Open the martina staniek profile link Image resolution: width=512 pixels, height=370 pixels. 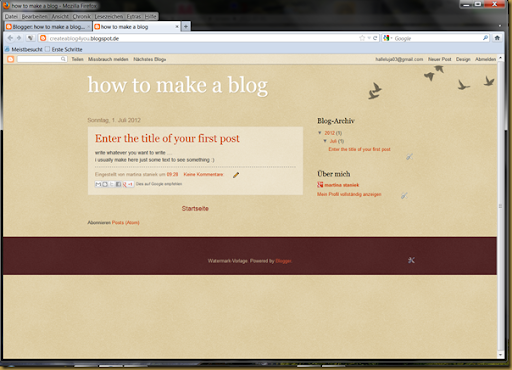pyautogui.click(x=342, y=185)
